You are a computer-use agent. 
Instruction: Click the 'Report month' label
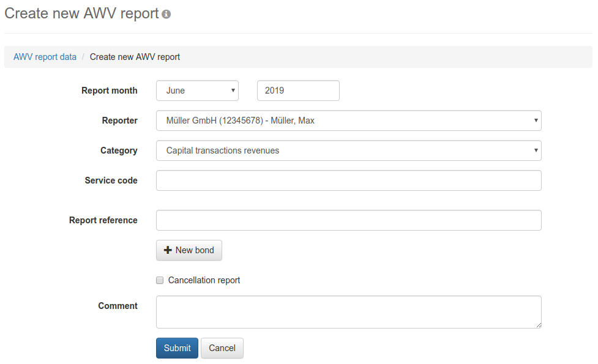[110, 91]
